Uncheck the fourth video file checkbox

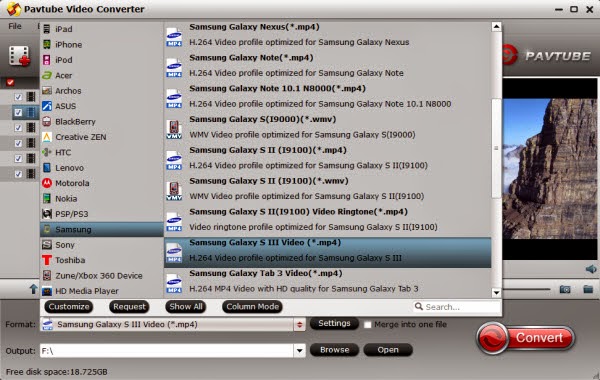pos(18,143)
